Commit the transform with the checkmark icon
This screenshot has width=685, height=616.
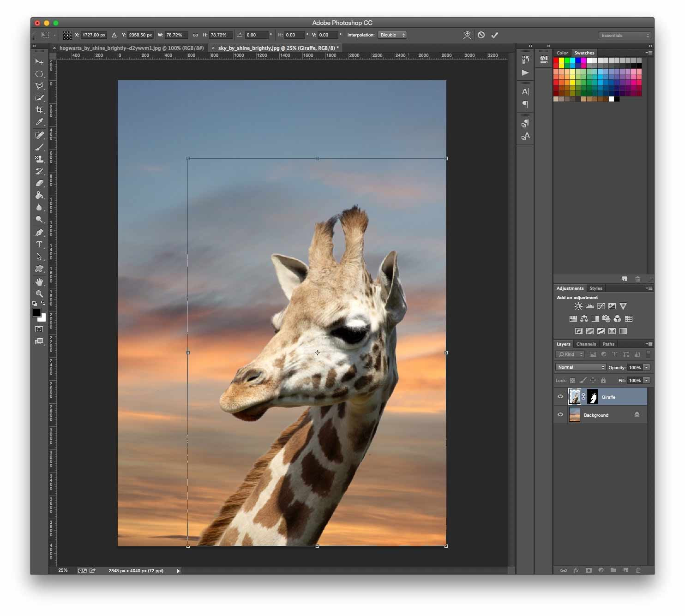coord(494,35)
